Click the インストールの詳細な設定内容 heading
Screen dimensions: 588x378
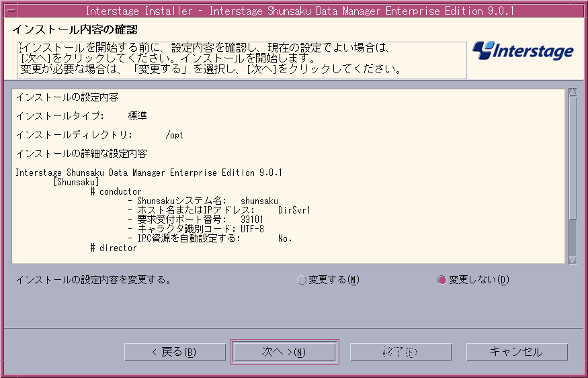[81, 154]
